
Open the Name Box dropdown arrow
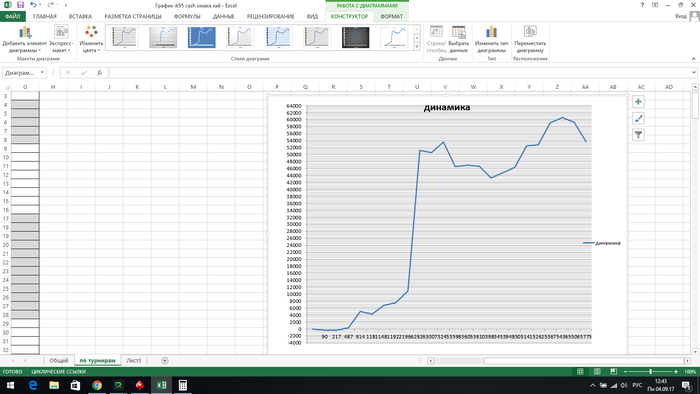point(42,73)
